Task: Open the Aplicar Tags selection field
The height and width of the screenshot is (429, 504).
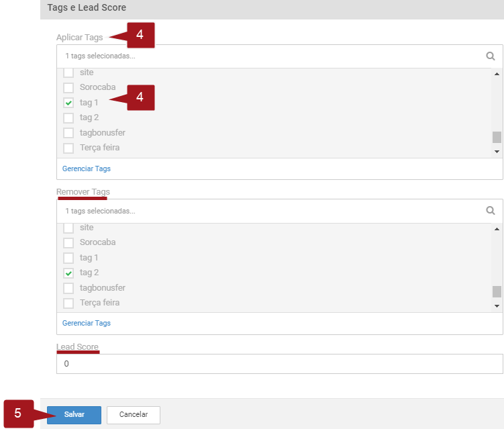Action: pyautogui.click(x=268, y=56)
